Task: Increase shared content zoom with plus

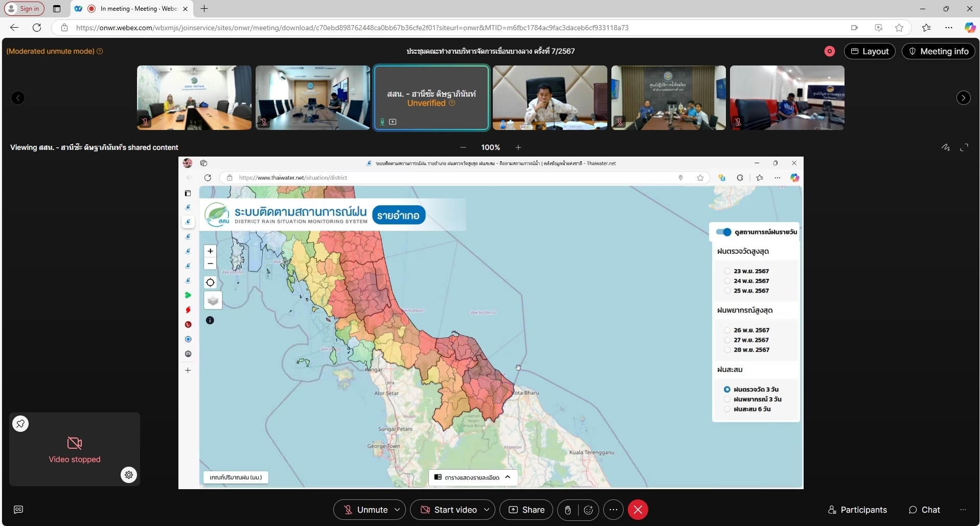Action: (518, 147)
